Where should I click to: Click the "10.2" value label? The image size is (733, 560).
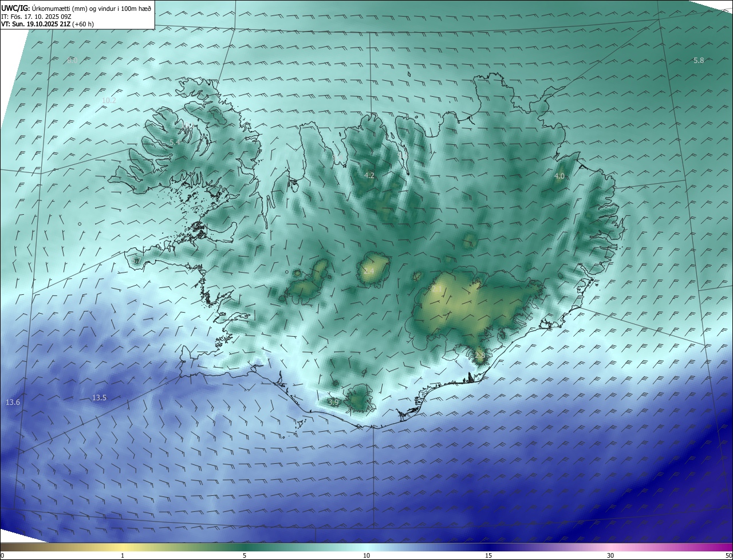tap(109, 100)
